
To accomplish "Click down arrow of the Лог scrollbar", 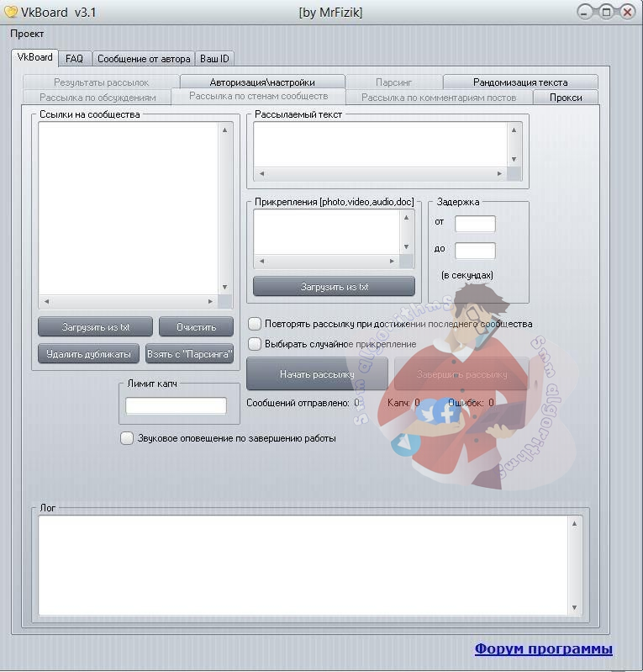I will point(574,608).
